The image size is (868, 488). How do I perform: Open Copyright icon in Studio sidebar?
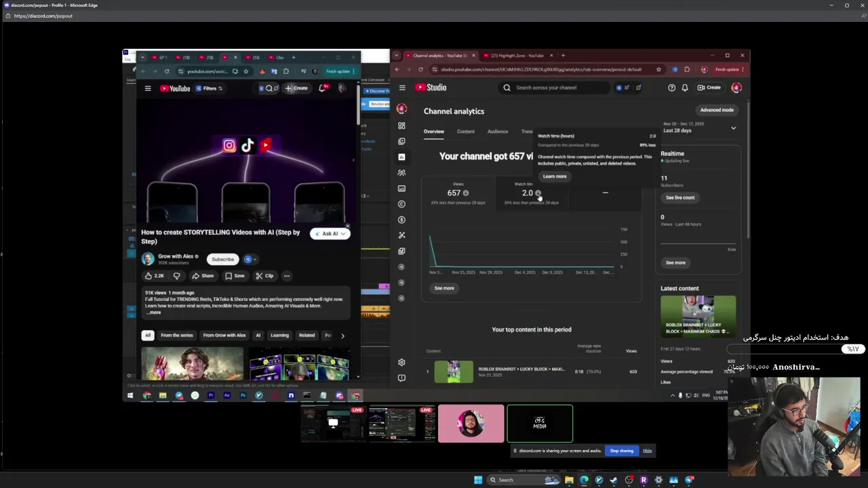pyautogui.click(x=401, y=204)
